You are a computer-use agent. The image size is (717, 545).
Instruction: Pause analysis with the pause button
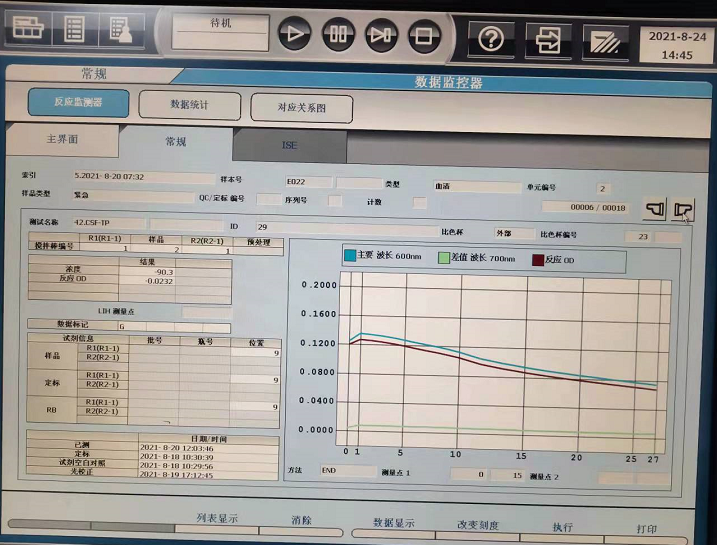pyautogui.click(x=338, y=34)
